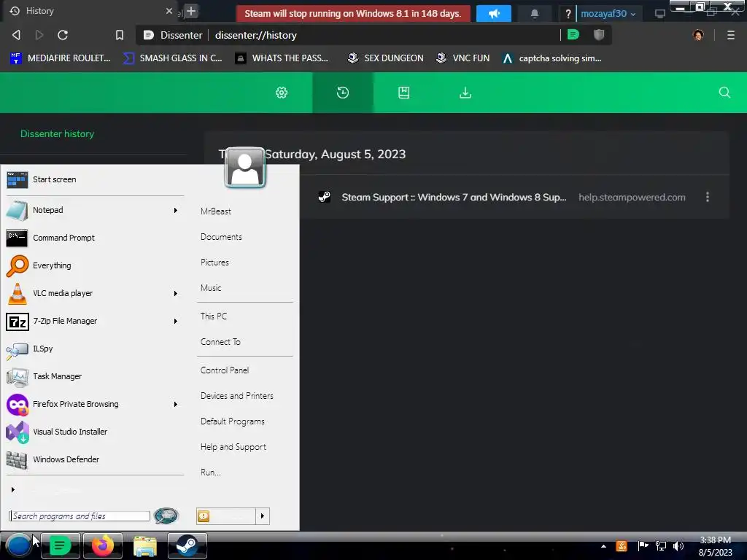Open Pictures from start menu

(214, 262)
